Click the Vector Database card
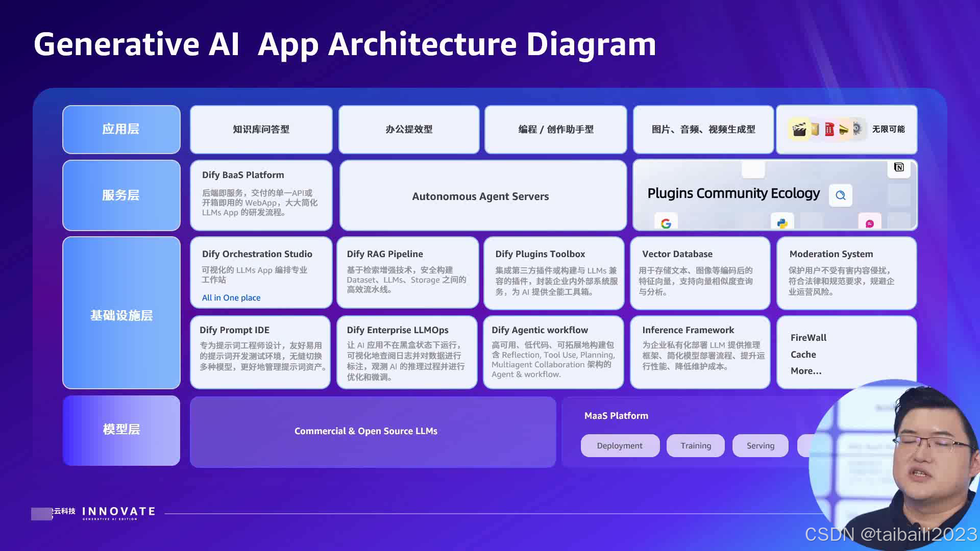980x551 pixels. point(700,272)
